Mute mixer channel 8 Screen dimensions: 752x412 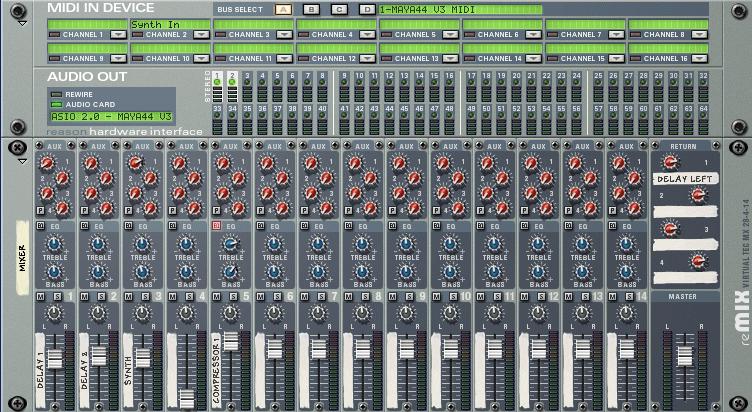click(349, 297)
